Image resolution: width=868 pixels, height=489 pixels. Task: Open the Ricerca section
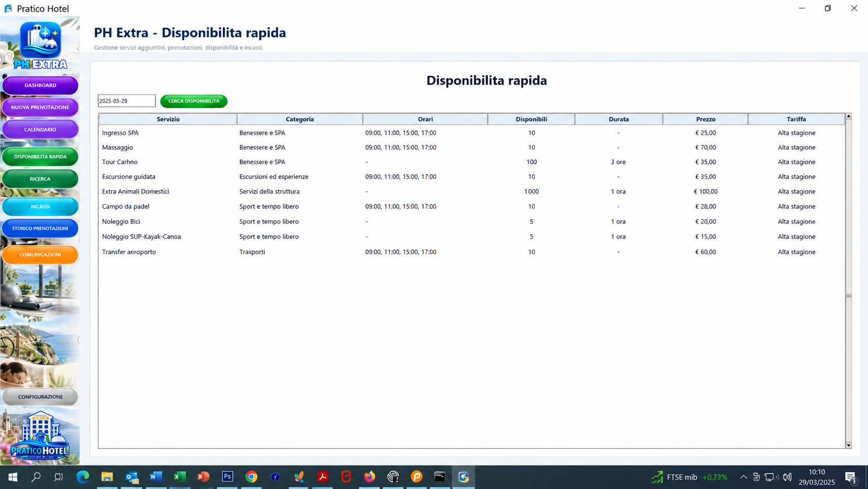coord(40,179)
